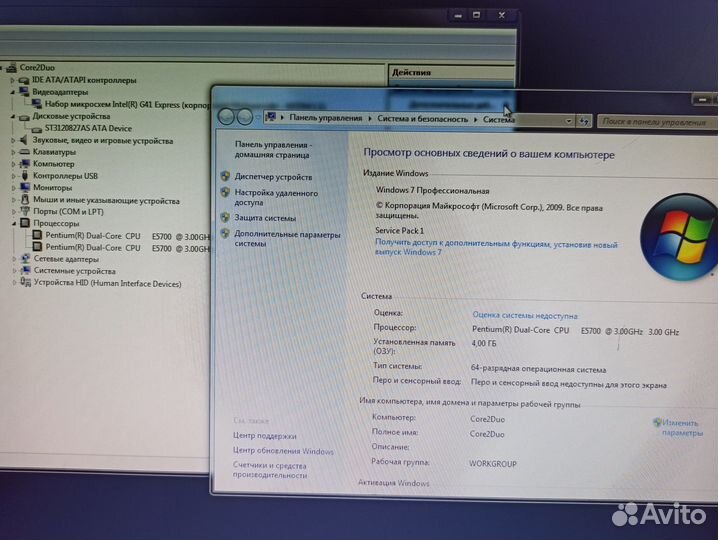This screenshot has width=718, height=540.
Task: Expand the Сетевые адаптеры node
Action: (14, 259)
